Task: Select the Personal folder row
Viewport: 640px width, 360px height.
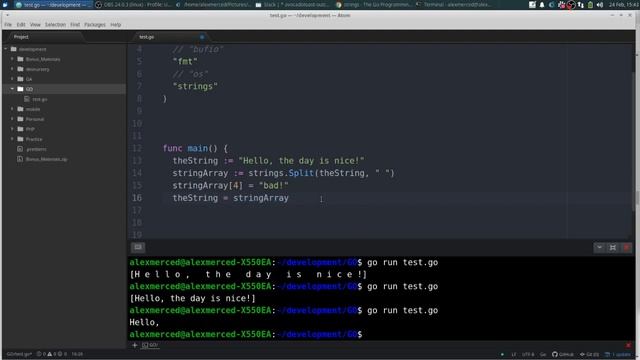Action: point(64,119)
